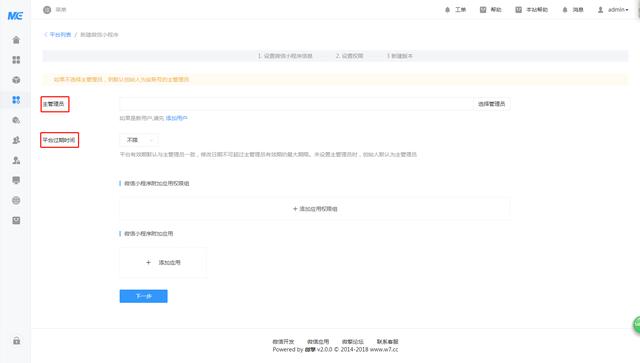
Task: Open 帮助 help in the top bar
Action: tap(490, 9)
